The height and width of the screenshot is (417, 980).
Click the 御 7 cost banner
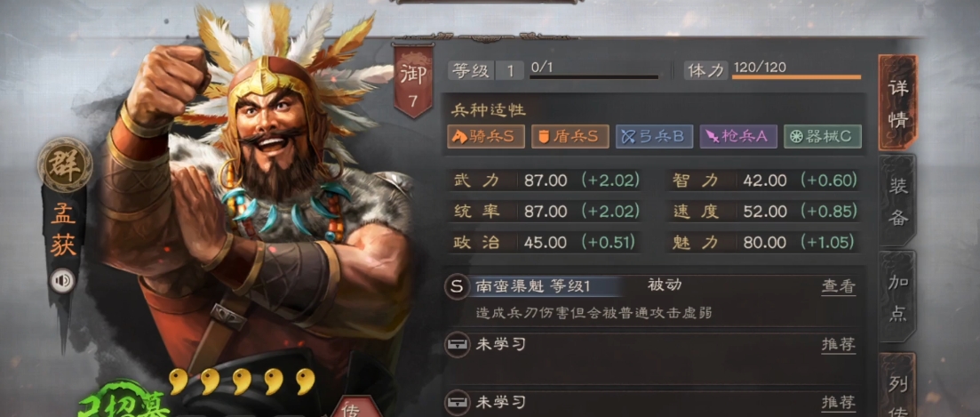tap(413, 81)
